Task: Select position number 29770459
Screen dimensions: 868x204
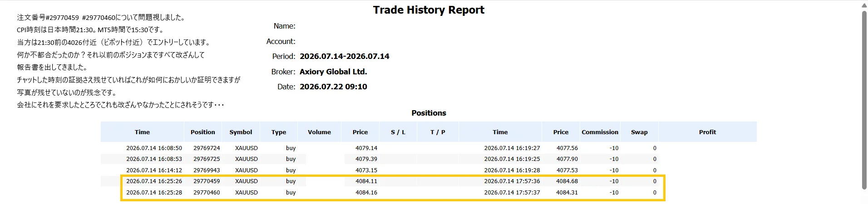Action: pyautogui.click(x=207, y=181)
